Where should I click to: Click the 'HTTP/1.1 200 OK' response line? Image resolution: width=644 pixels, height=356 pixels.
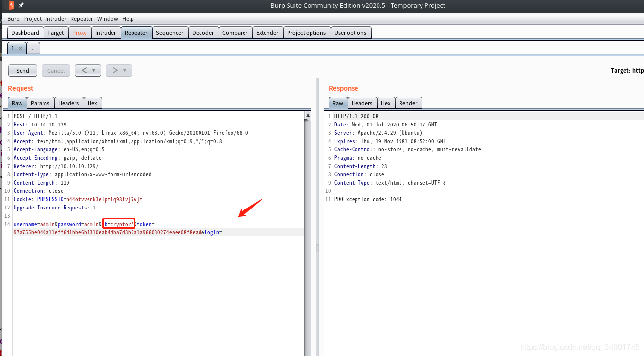point(356,116)
